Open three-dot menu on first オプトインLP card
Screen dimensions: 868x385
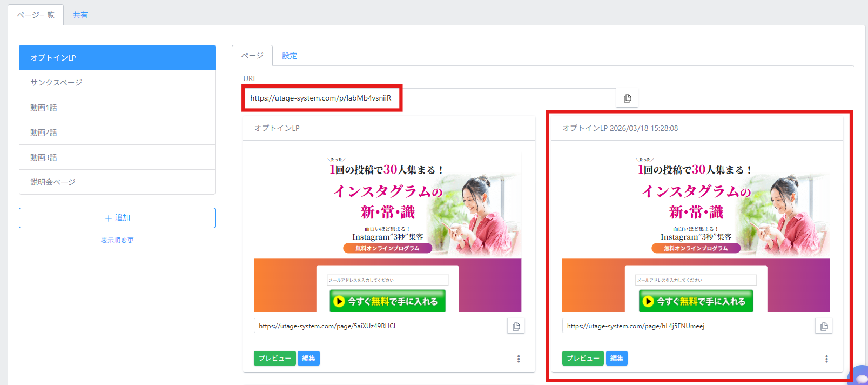point(519,359)
